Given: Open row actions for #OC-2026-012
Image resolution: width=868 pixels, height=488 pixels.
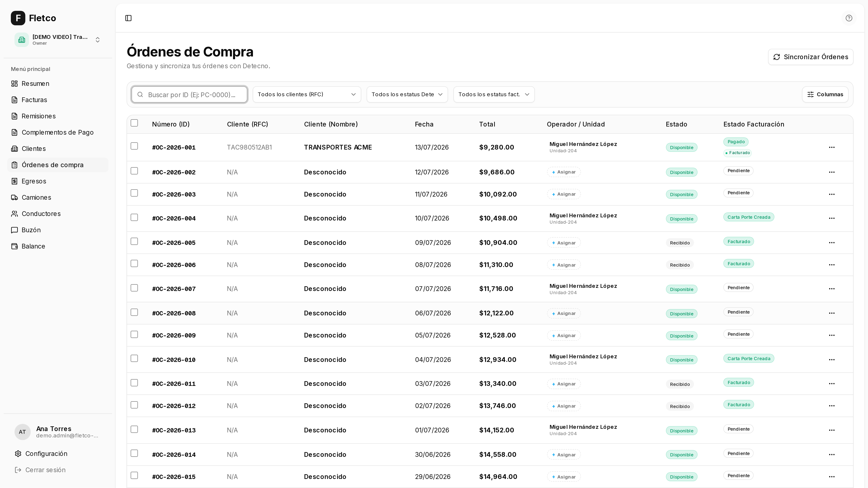Looking at the screenshot, I should [x=832, y=406].
